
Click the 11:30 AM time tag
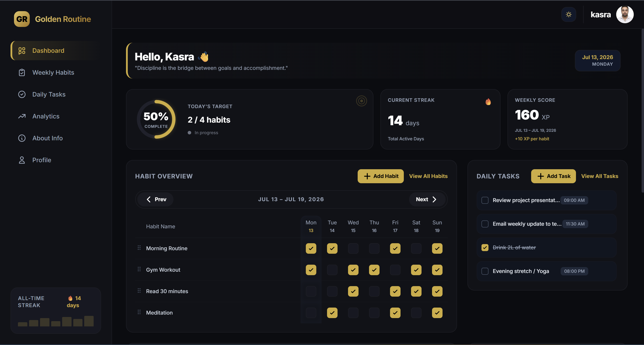click(575, 224)
